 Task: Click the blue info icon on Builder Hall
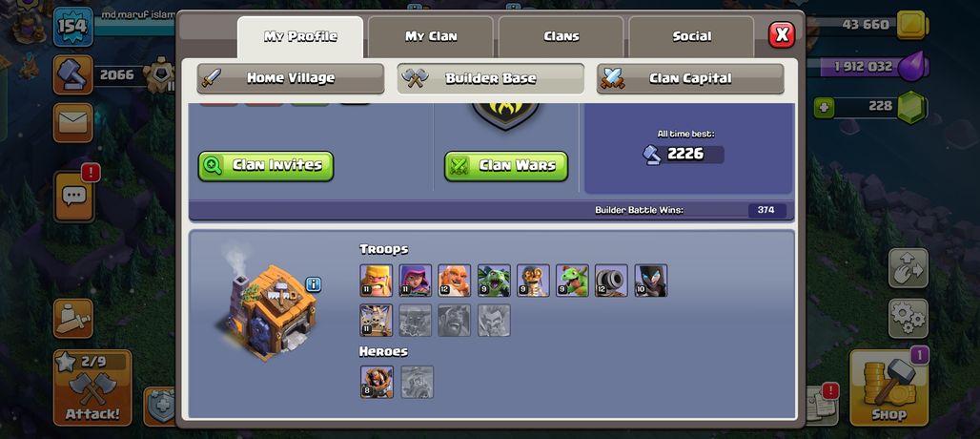coord(313,284)
